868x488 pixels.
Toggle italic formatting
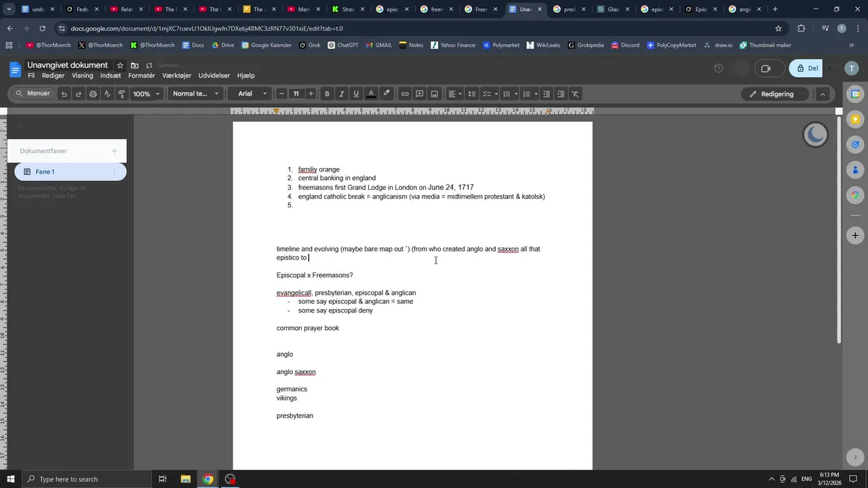coord(341,94)
